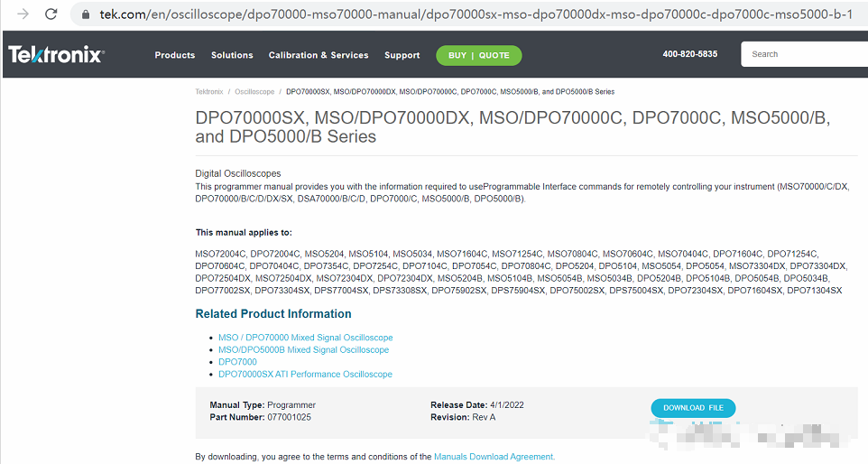The width and height of the screenshot is (868, 464).
Task: Click the DOWNLOAD FILE button
Action: pos(693,408)
